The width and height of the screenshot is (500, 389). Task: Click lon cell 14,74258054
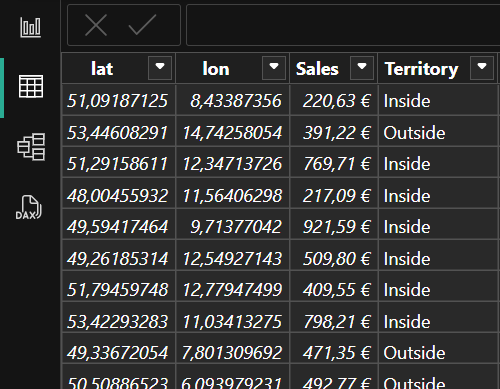pyautogui.click(x=233, y=132)
